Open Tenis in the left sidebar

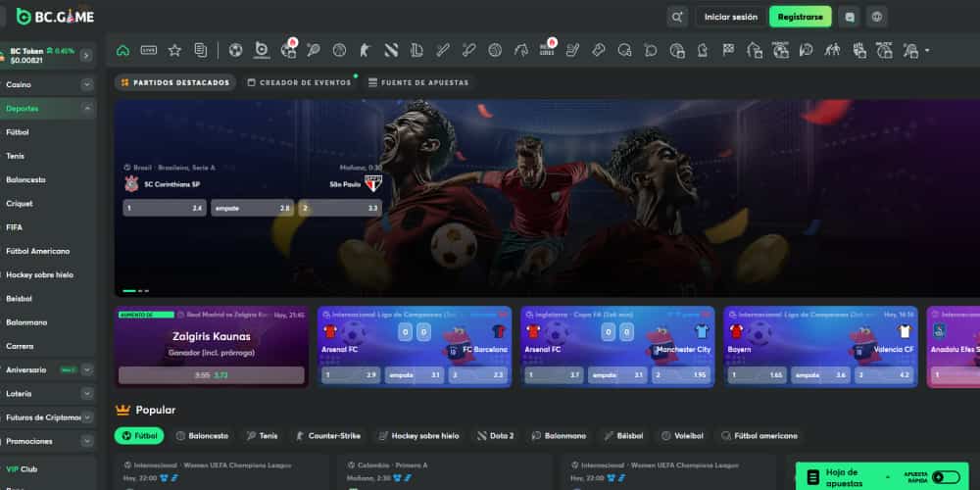coord(16,156)
